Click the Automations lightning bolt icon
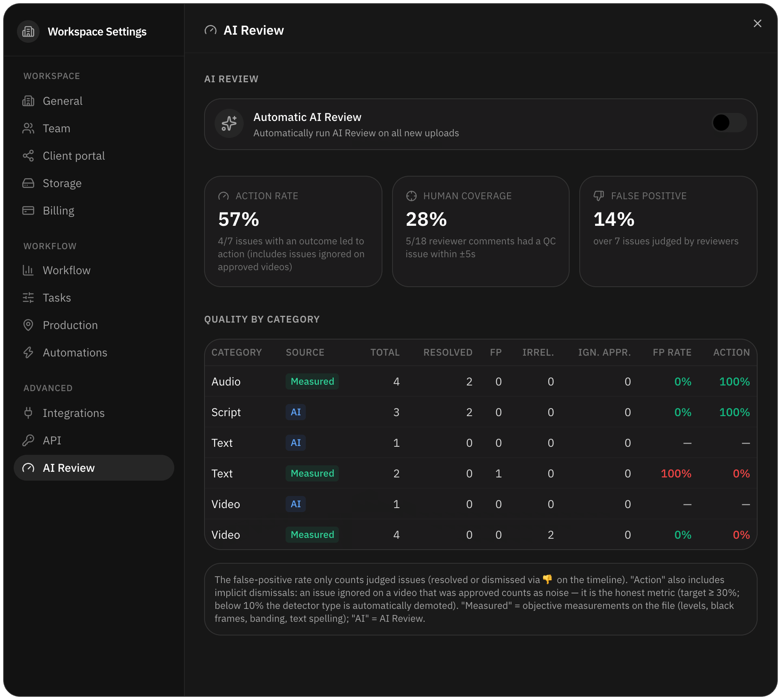 click(x=28, y=352)
